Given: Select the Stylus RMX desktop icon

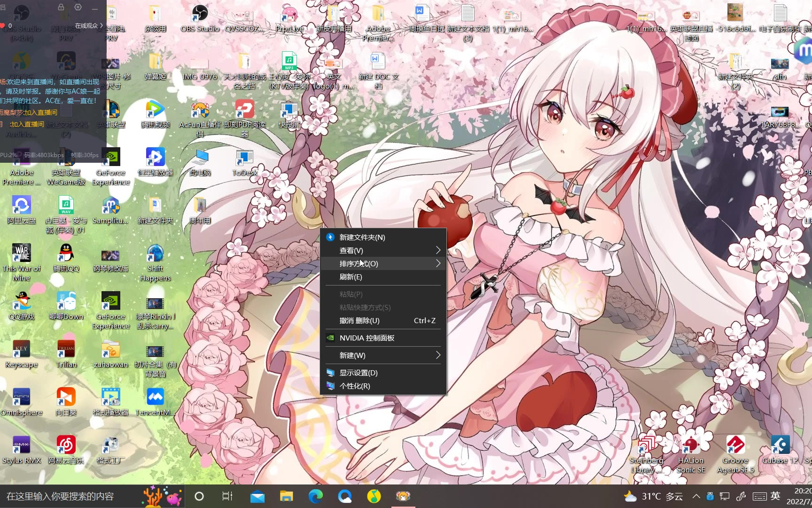Looking at the screenshot, I should click(x=22, y=450).
